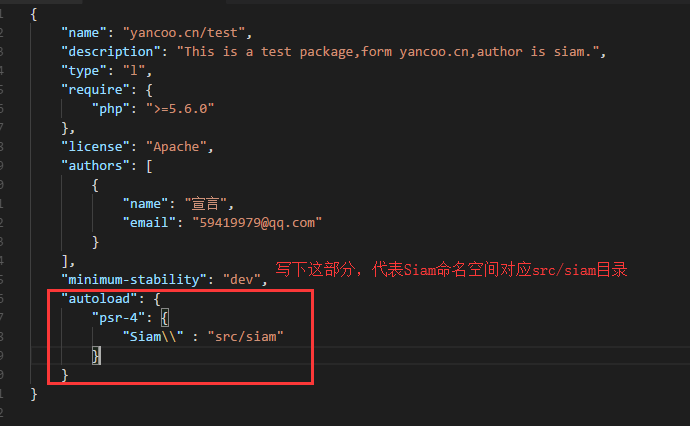The image size is (690, 426).
Task: Click the "Siam\\" namespace key
Action: pos(153,337)
